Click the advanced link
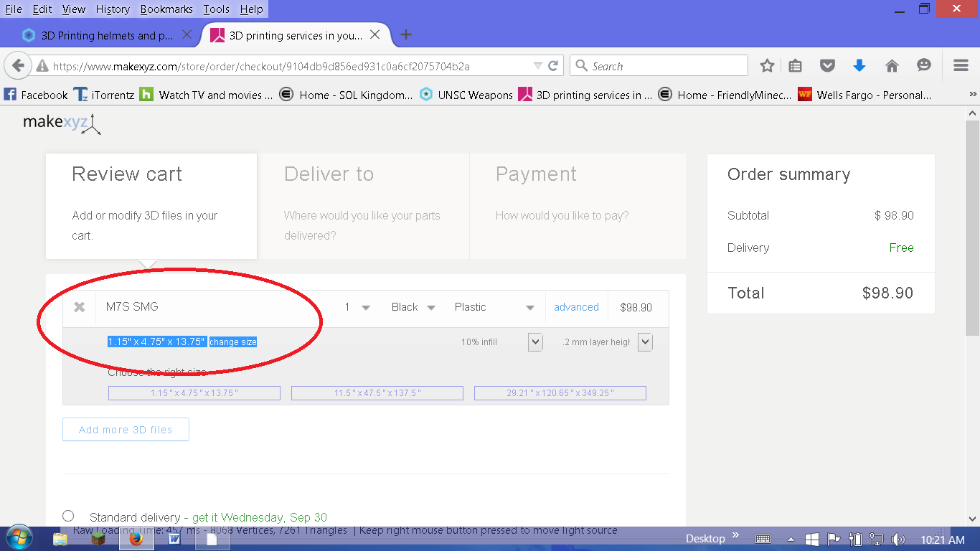The width and height of the screenshot is (980, 551). point(576,307)
